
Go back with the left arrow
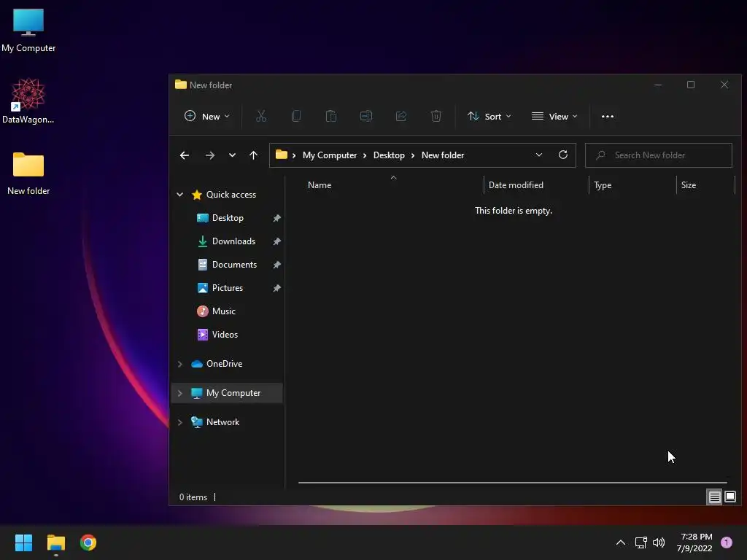[x=185, y=155]
